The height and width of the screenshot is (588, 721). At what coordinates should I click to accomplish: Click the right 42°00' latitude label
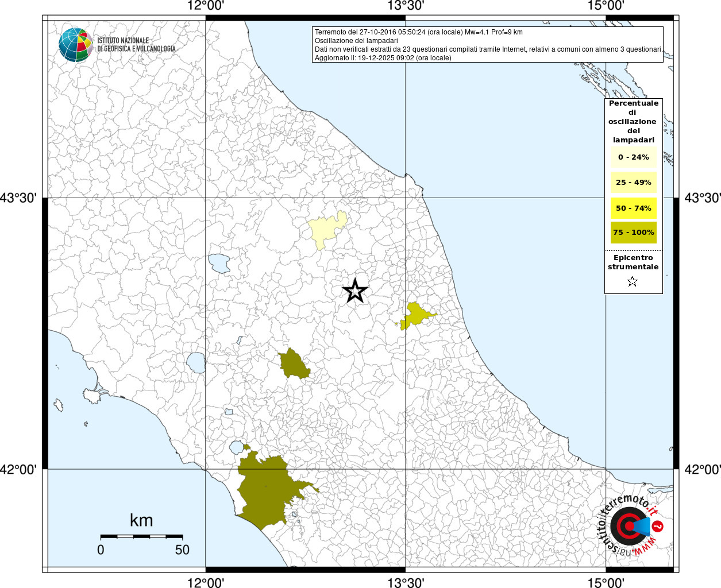tap(703, 470)
